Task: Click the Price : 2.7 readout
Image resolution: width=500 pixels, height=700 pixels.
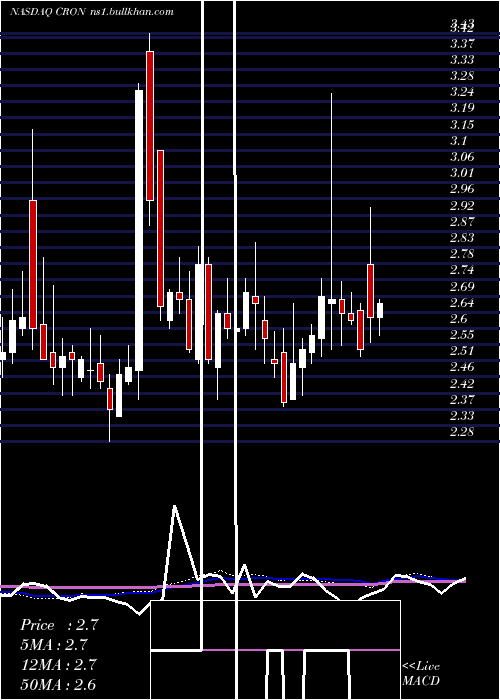Action: pyautogui.click(x=59, y=625)
